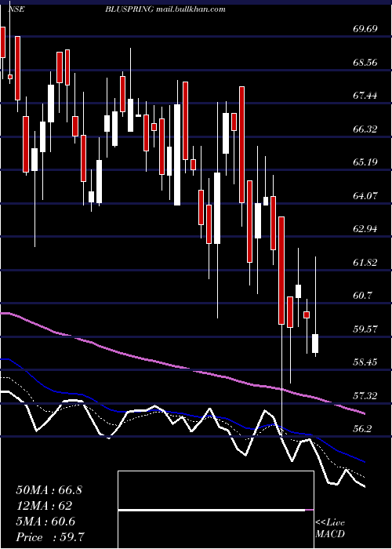
Task: Click the 58.45 price axis label
Action: (x=365, y=362)
